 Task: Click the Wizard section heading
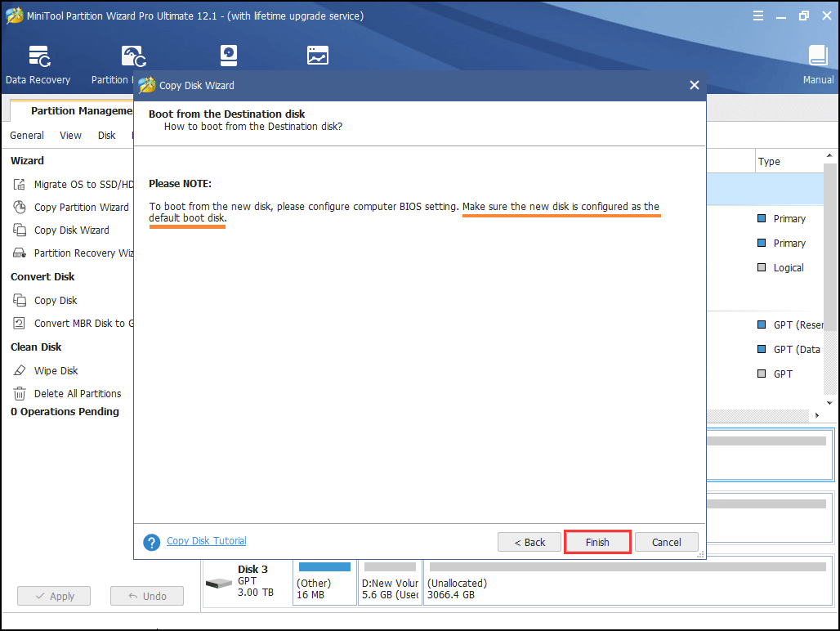(27, 161)
